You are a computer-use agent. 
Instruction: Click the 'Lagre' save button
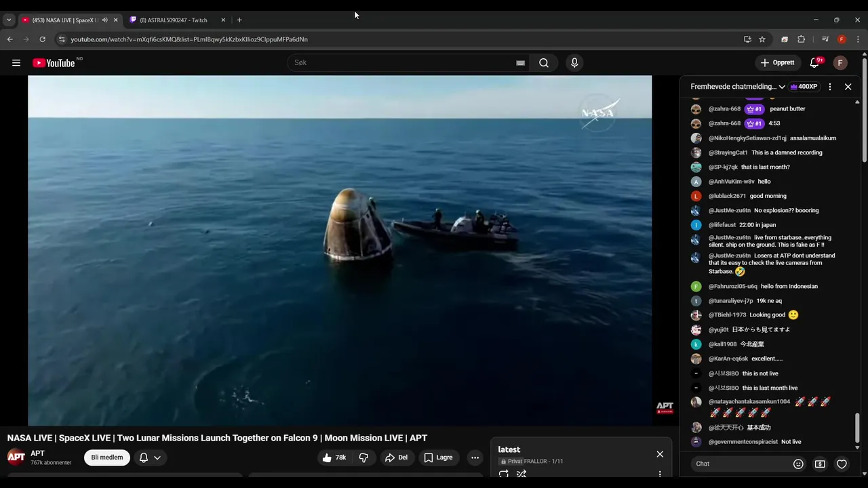click(438, 457)
